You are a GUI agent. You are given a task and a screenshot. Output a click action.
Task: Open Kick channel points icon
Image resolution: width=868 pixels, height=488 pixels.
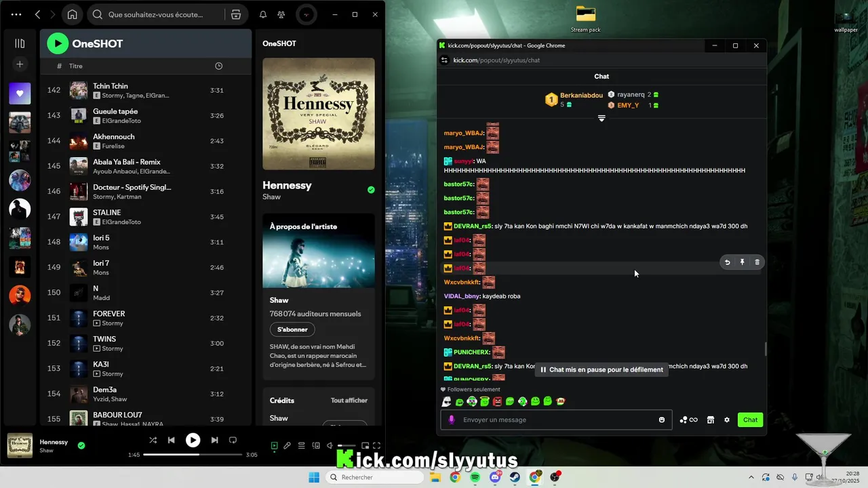688,420
